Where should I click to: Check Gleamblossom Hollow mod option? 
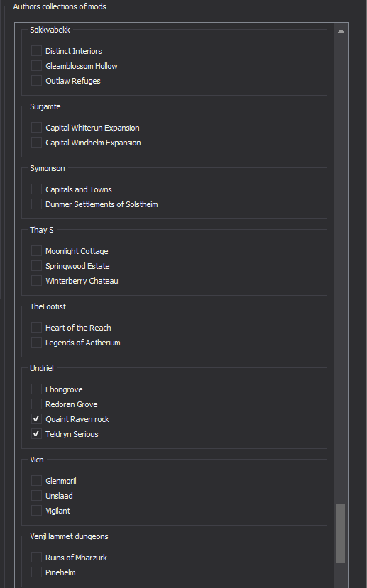36,66
